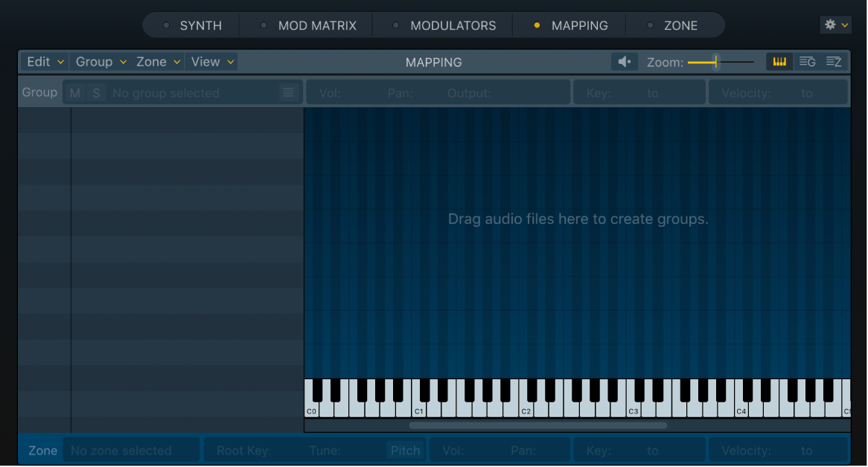Expand the gear icon's dropdown chevron
The image size is (868, 467).
click(845, 25)
